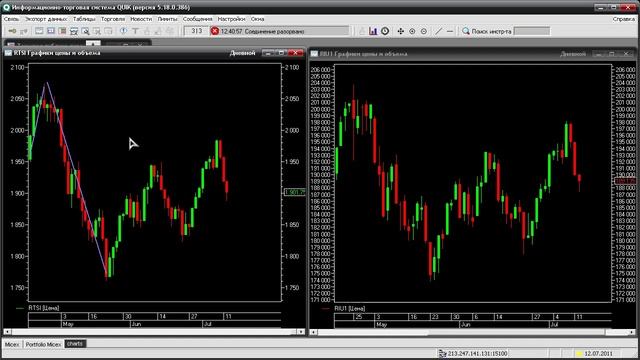Click the QUIK application icon in title bar
640x360 pixels.
6,7
